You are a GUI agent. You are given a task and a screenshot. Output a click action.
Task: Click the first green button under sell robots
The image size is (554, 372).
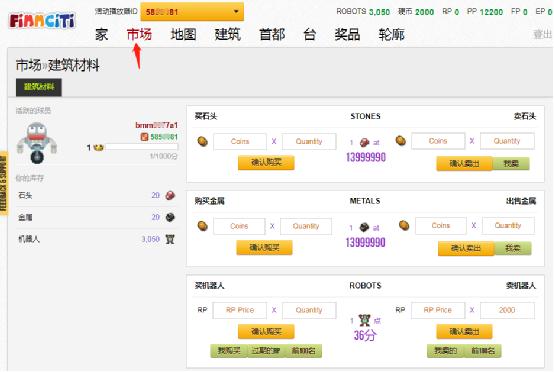click(x=446, y=351)
